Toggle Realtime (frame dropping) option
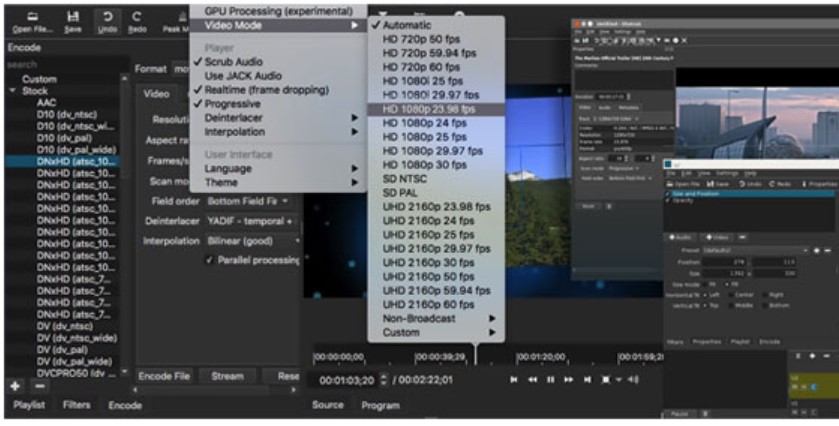The width and height of the screenshot is (839, 426). (278, 90)
